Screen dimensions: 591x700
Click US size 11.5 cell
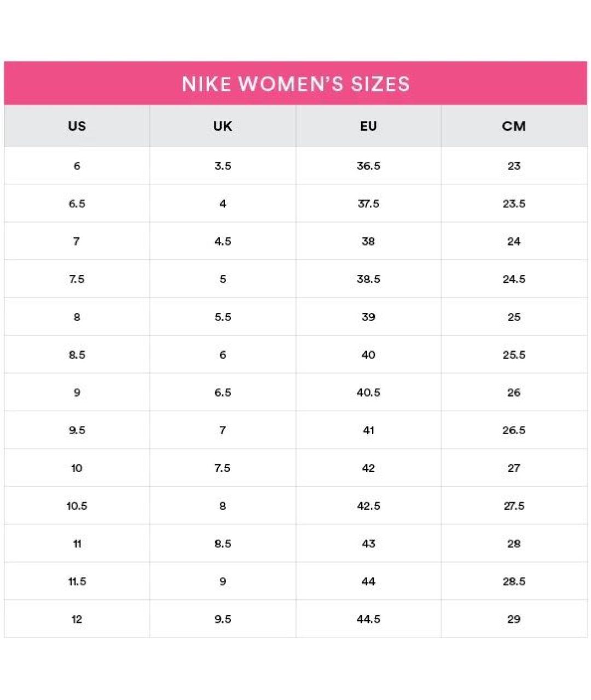point(77,581)
